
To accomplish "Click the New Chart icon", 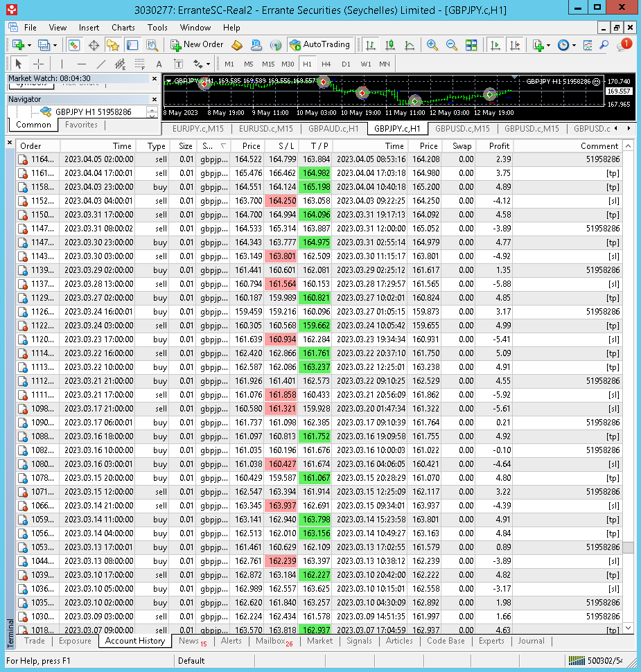I will click(17, 44).
